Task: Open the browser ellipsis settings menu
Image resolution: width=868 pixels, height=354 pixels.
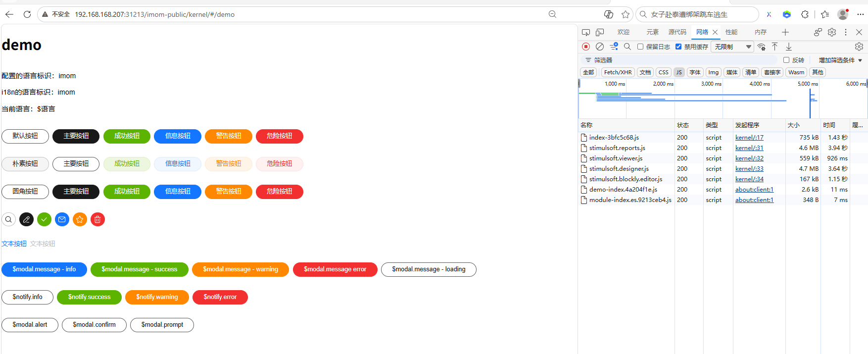Action: point(861,14)
